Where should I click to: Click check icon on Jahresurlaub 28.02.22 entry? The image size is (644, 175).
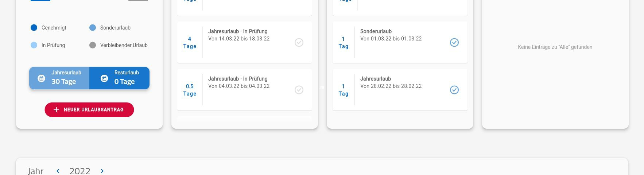[454, 90]
